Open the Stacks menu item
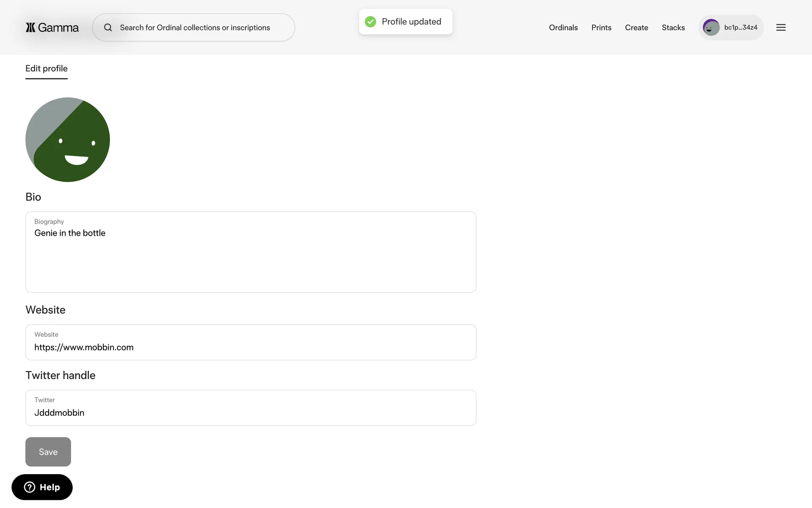 (x=673, y=28)
